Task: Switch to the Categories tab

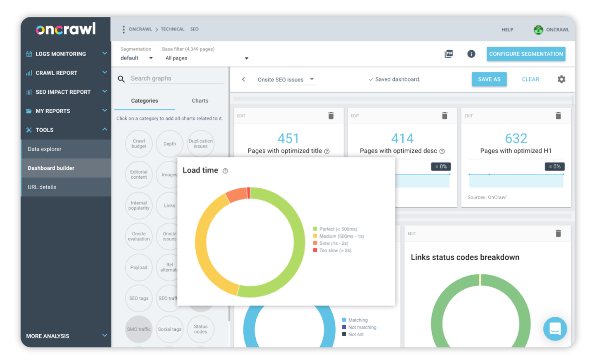Action: pos(145,101)
